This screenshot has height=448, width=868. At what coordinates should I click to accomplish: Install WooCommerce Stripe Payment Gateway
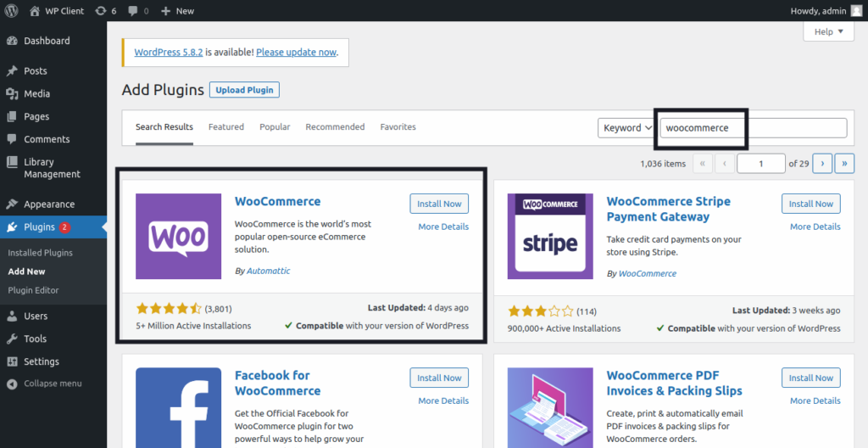tap(811, 204)
